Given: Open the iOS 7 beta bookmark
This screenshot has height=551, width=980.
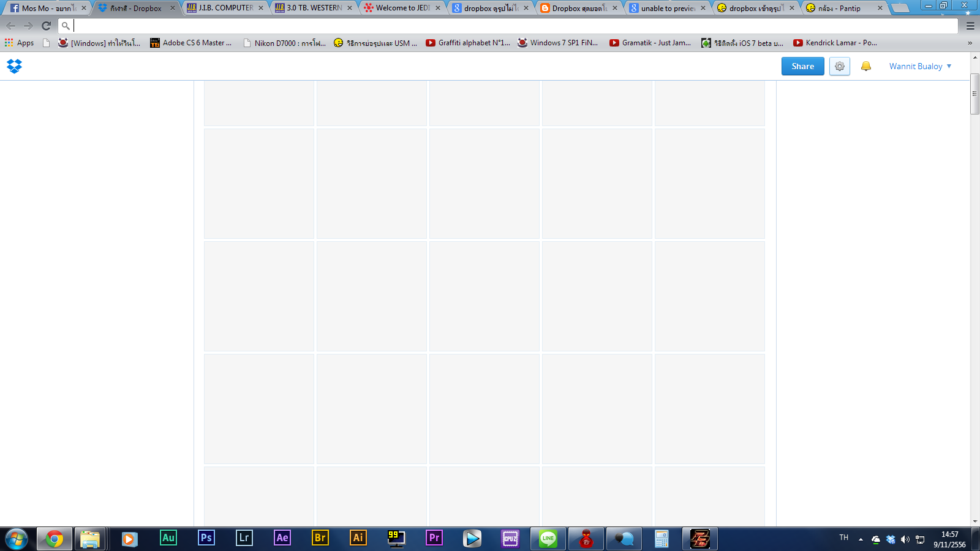Looking at the screenshot, I should (x=742, y=43).
